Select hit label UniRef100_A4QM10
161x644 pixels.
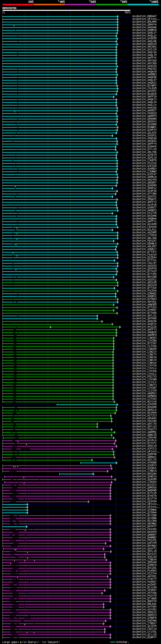pos(144,393)
